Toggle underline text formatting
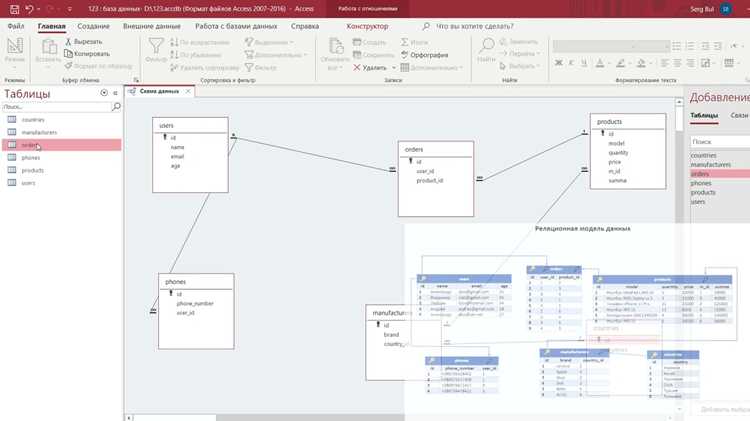The height and width of the screenshot is (421, 750). [x=584, y=63]
